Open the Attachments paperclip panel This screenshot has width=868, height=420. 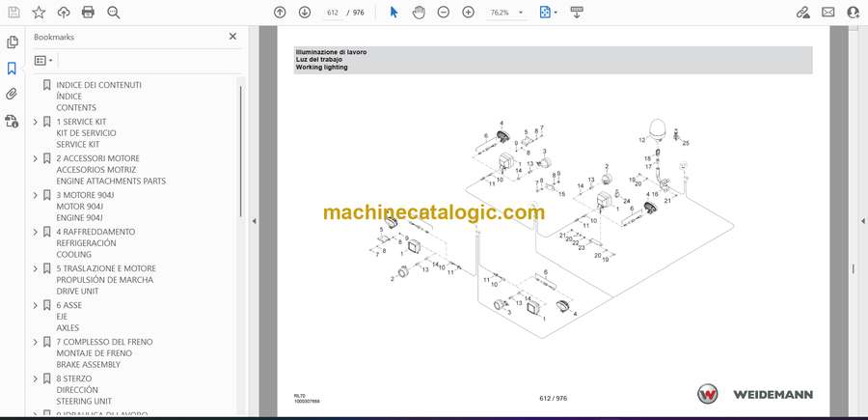[x=12, y=95]
